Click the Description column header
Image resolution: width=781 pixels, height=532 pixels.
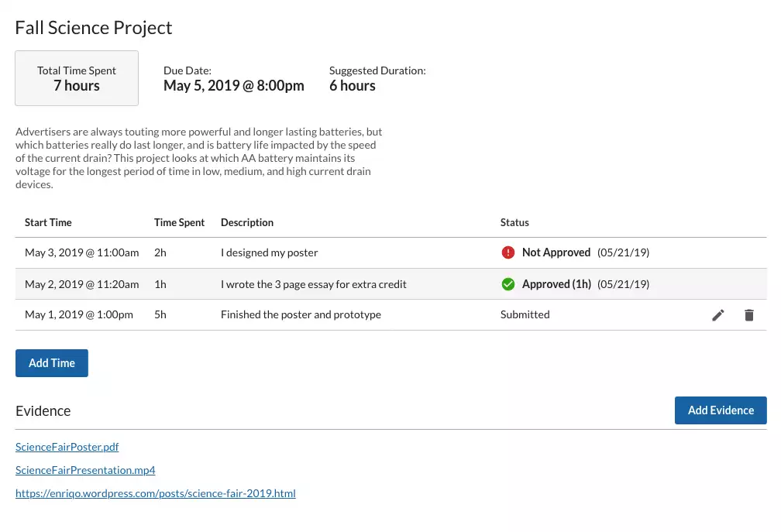[247, 222]
